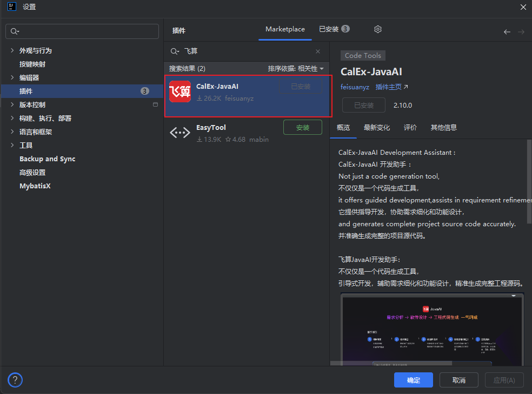Focus the settings search field
This screenshot has height=394, width=532.
[x=82, y=31]
